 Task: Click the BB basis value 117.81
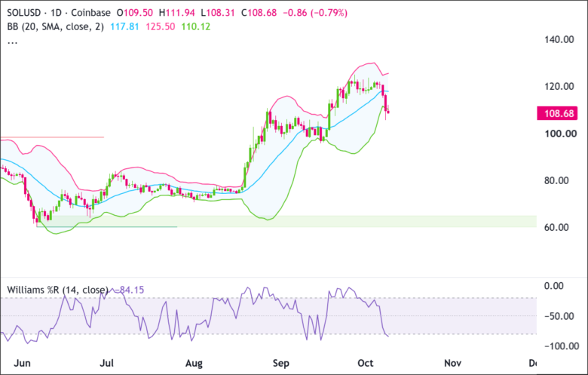(124, 26)
